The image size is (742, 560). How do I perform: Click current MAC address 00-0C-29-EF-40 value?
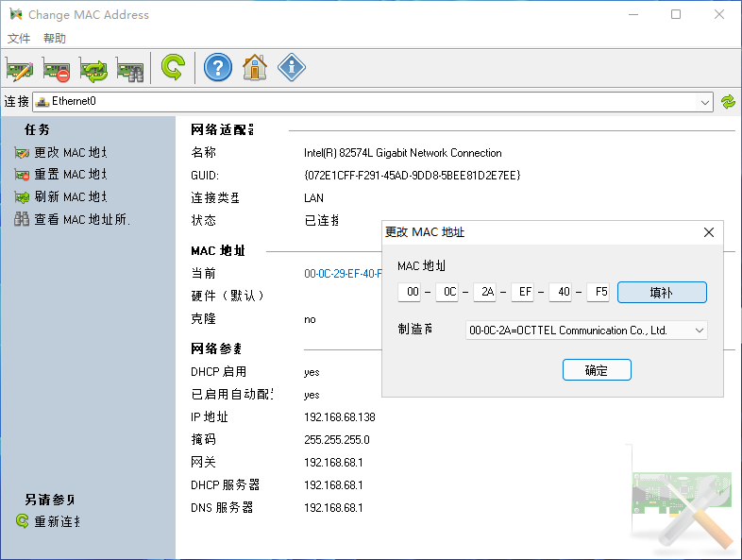(343, 274)
